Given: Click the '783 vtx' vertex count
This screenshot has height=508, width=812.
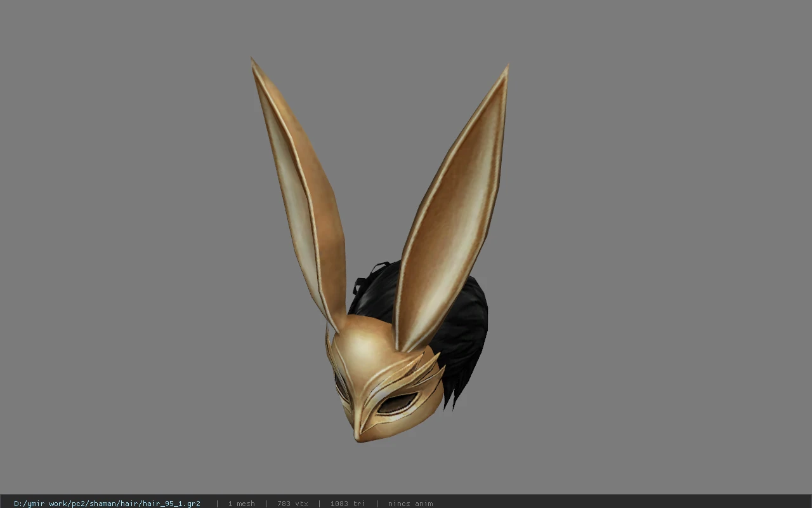Looking at the screenshot, I should point(292,504).
